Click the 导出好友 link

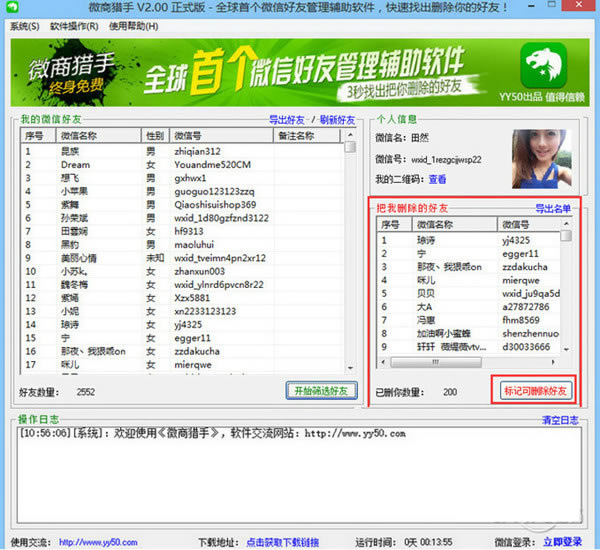[287, 120]
